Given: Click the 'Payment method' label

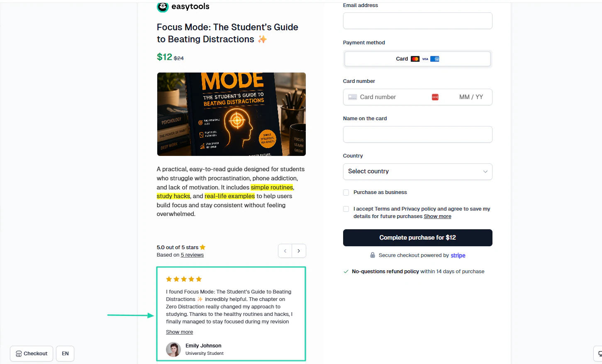Looking at the screenshot, I should pos(364,43).
